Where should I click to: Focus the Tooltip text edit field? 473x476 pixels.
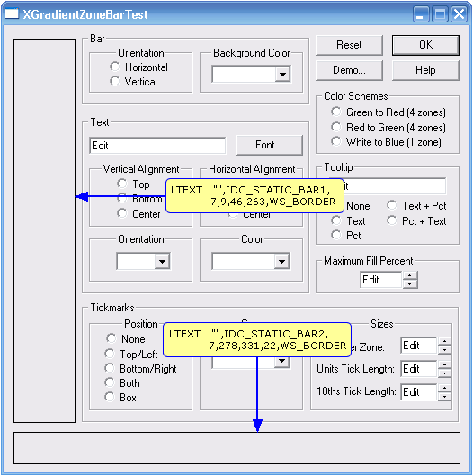(394, 186)
